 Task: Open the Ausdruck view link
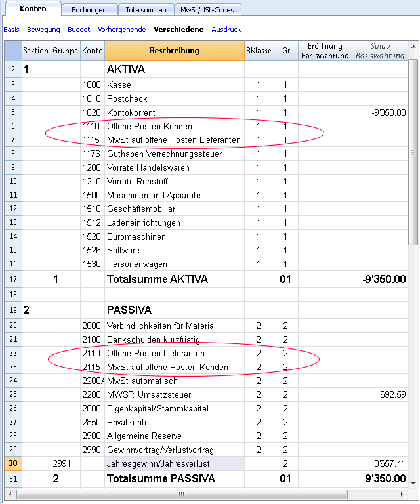[x=226, y=30]
